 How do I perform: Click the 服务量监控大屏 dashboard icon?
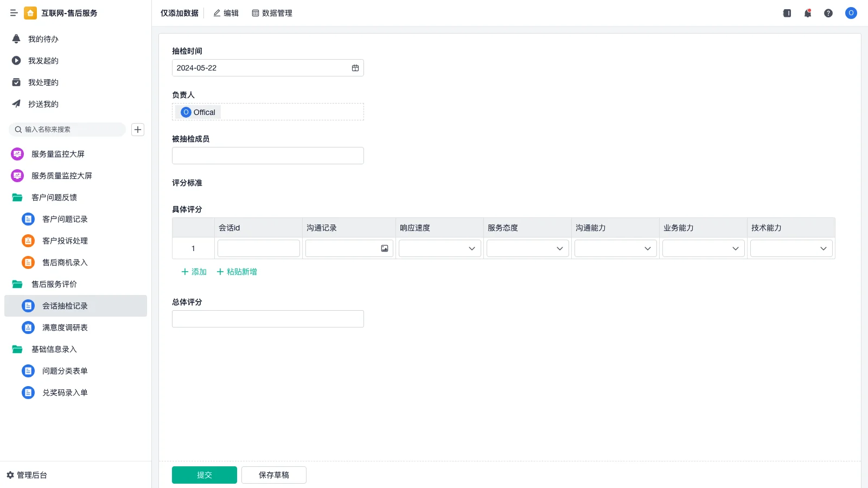pos(17,153)
